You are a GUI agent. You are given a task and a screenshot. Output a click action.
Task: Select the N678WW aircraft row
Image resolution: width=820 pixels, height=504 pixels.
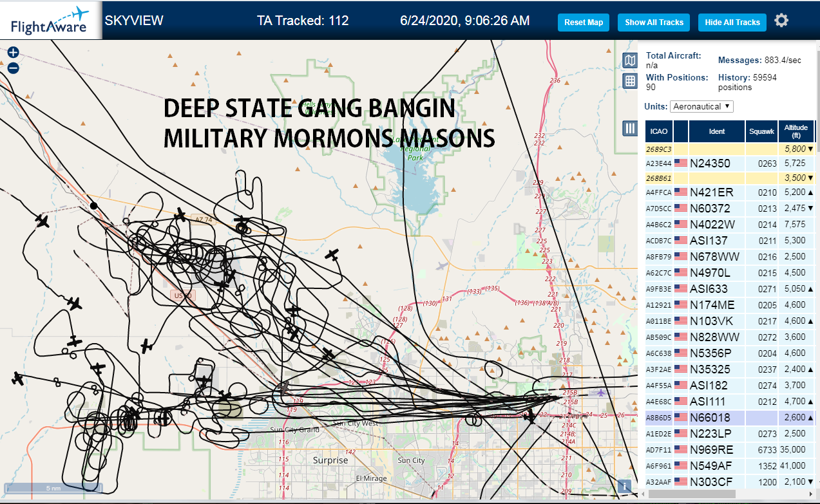coord(730,256)
